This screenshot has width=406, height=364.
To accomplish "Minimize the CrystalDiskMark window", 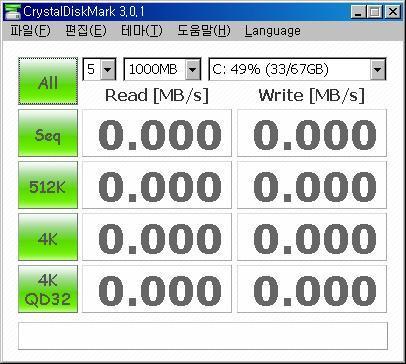I will click(358, 12).
